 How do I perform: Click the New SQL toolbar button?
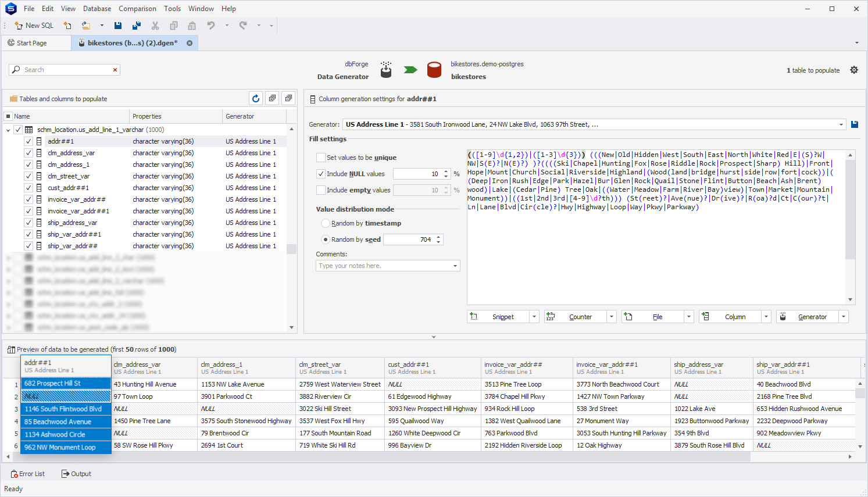point(34,26)
